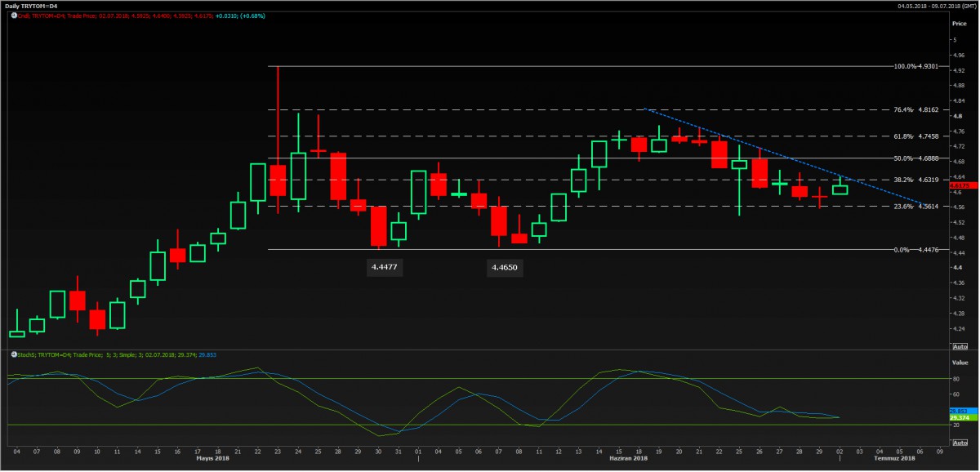This screenshot has width=980, height=472.
Task: Select the blue 29.853 stochastic value tag
Action: tap(959, 411)
